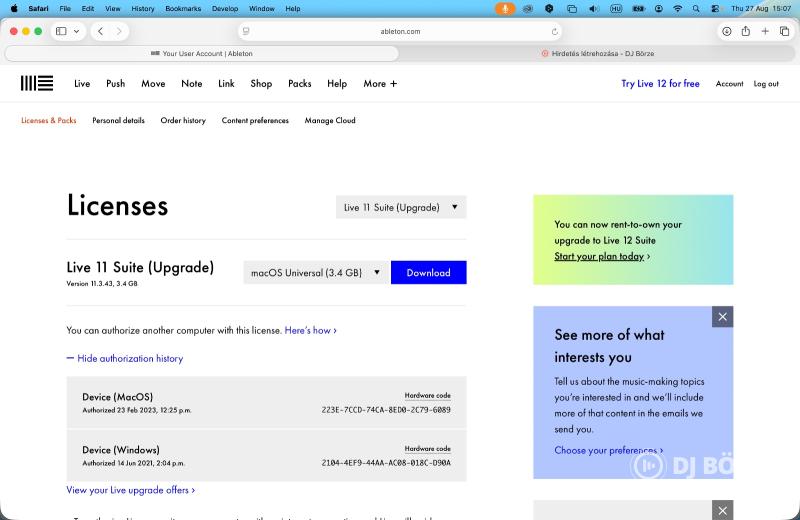Open View your Live upgrade offers link
The width and height of the screenshot is (800, 520).
tap(131, 490)
